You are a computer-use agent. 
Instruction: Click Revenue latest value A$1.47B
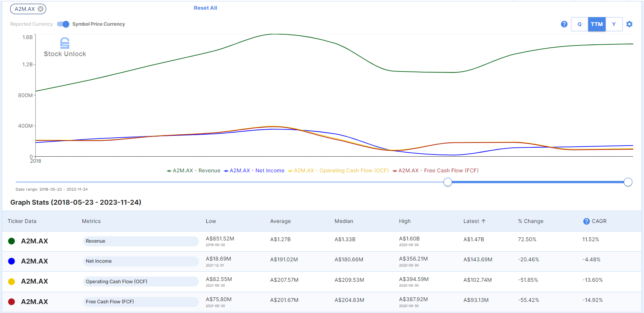pyautogui.click(x=474, y=239)
